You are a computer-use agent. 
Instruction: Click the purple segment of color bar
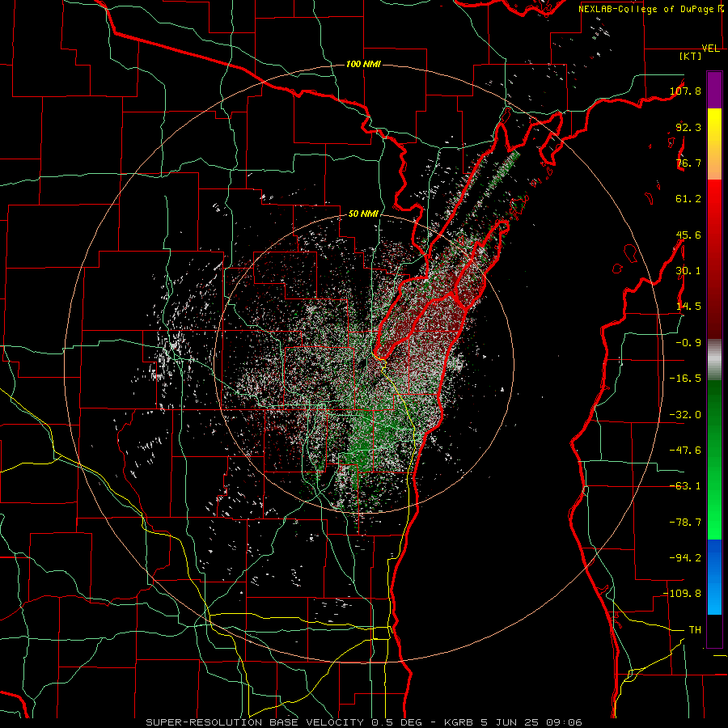click(x=714, y=90)
